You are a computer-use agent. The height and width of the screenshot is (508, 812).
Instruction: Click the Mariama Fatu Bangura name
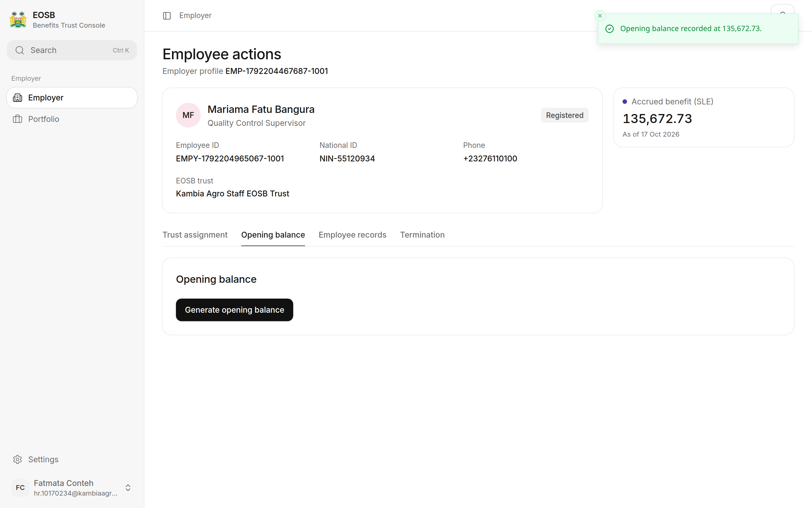point(261,109)
